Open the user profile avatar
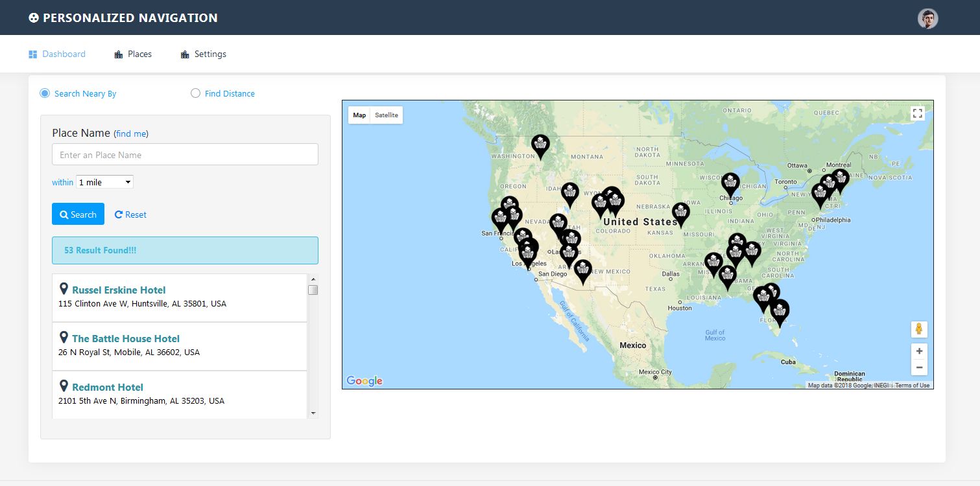 (x=927, y=18)
